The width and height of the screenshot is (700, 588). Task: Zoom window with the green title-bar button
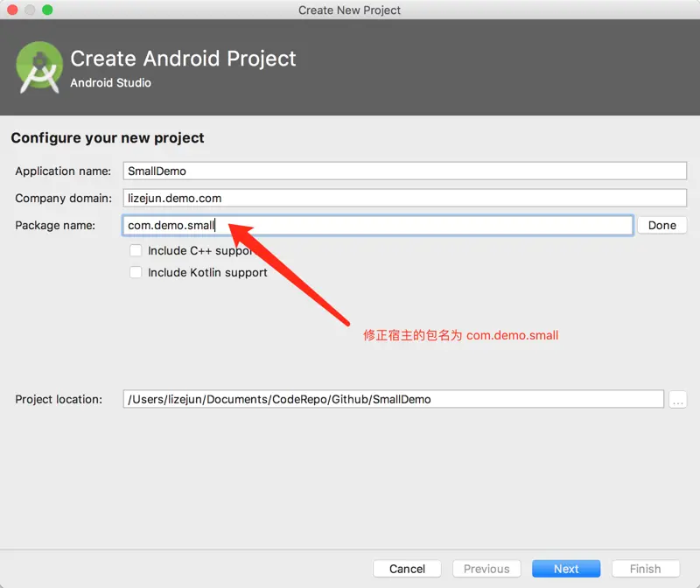[47, 10]
